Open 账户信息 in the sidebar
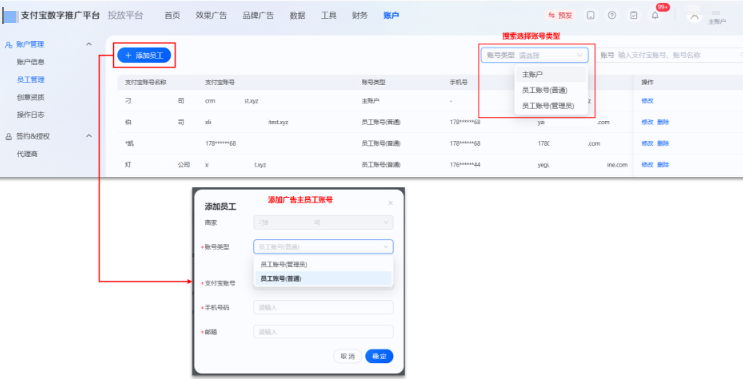 point(30,62)
